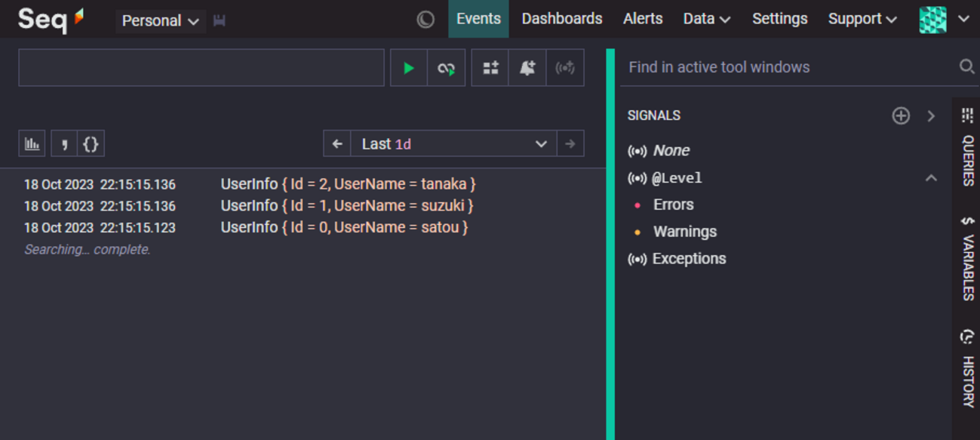Image resolution: width=980 pixels, height=440 pixels.
Task: Run the query with the green play button
Action: pos(408,68)
